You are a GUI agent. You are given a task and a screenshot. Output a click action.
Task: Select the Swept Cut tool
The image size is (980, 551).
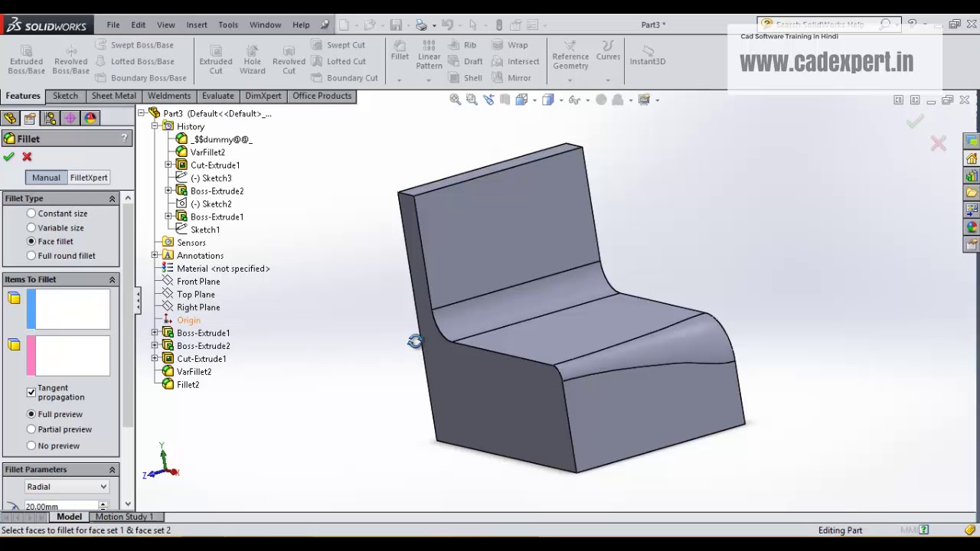pos(338,45)
